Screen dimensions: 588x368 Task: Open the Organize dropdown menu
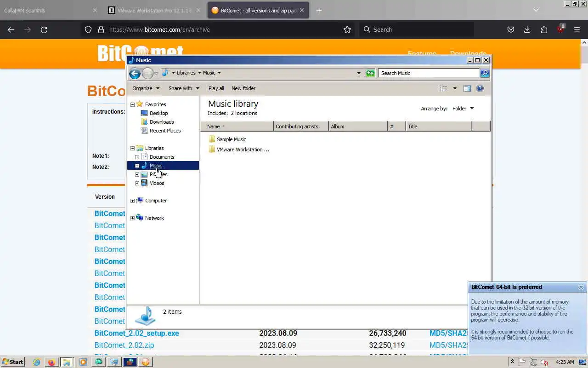tap(146, 88)
